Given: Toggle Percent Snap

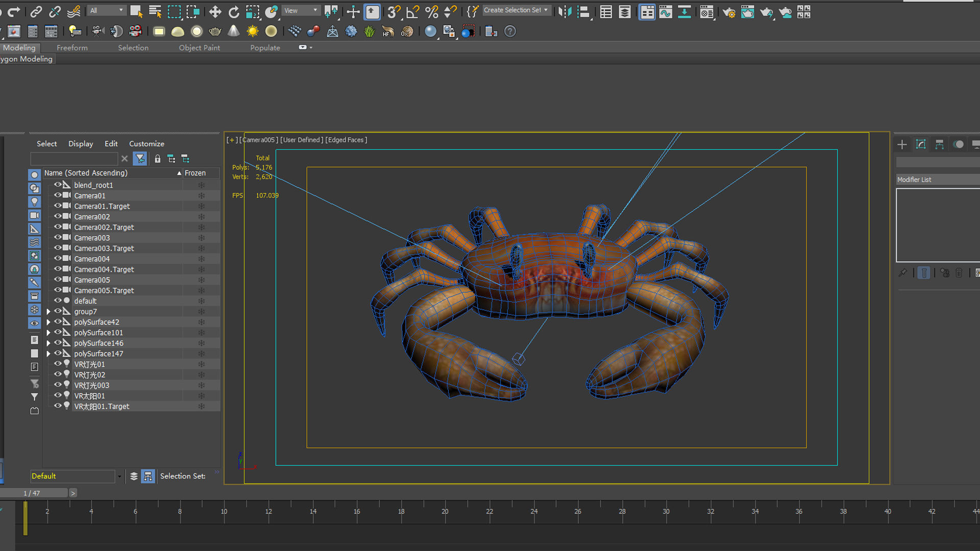Looking at the screenshot, I should tap(431, 12).
